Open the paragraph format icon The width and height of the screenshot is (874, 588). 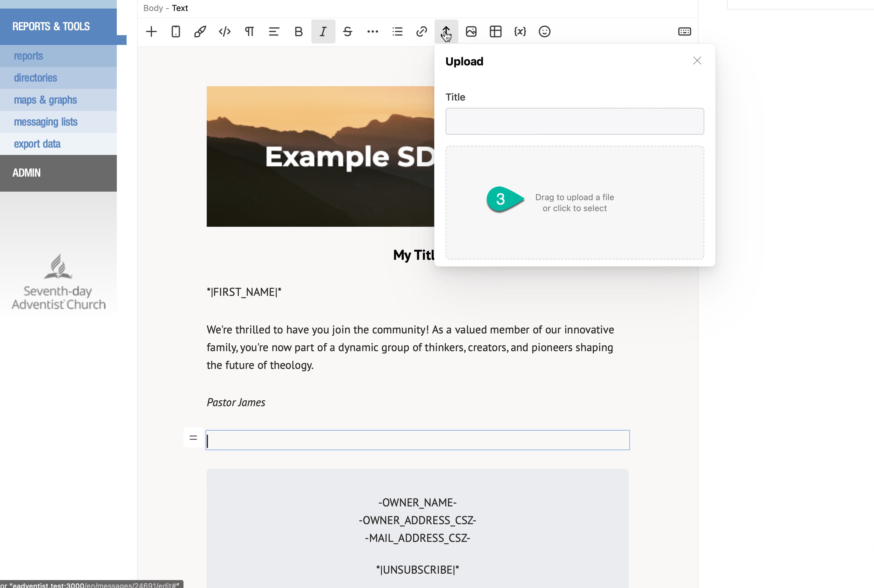tap(249, 31)
